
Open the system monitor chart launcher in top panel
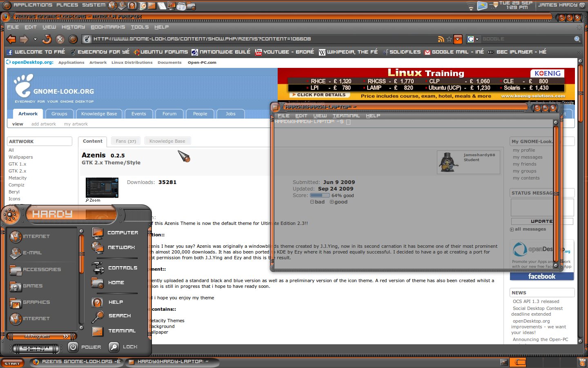tap(171, 5)
